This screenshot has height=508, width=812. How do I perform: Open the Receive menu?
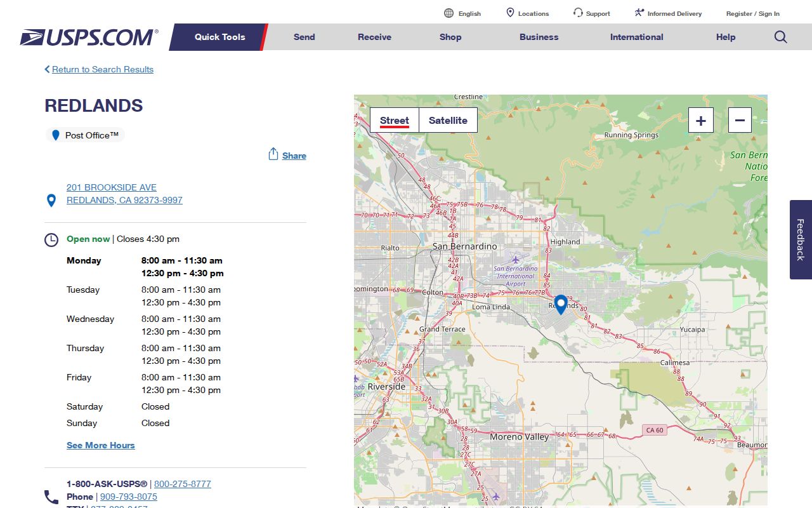374,37
